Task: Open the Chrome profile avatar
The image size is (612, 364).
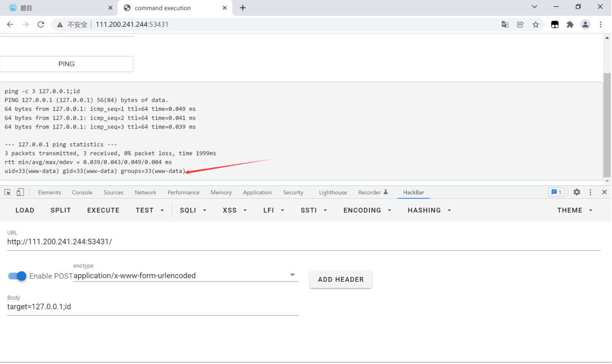Action: (x=585, y=25)
